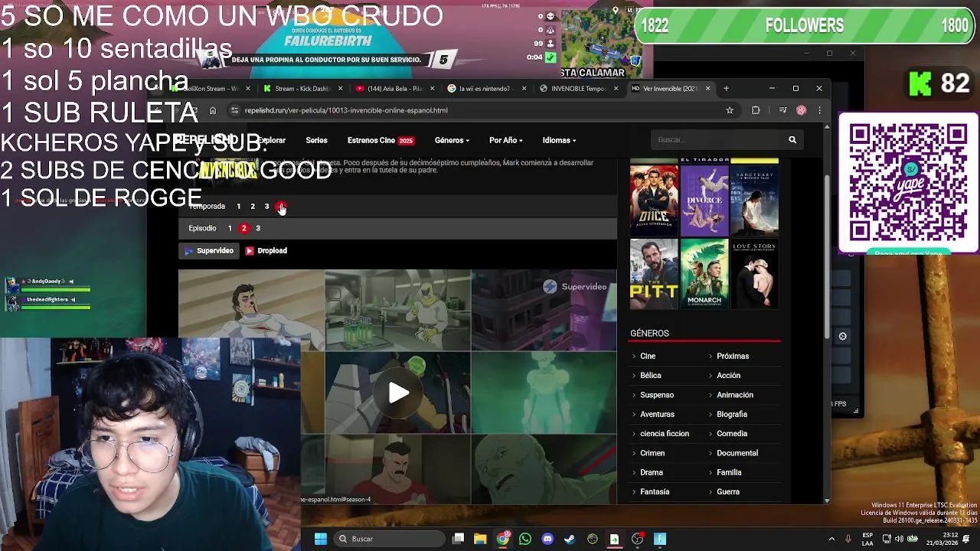980x551 pixels.
Task: Open Chrome's three-dot menu
Action: (819, 110)
